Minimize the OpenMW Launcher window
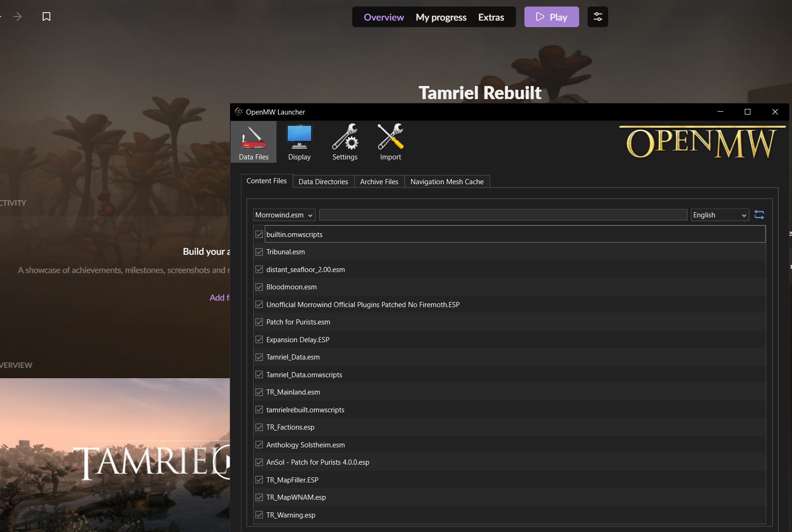This screenshot has width=792, height=532. tap(720, 112)
